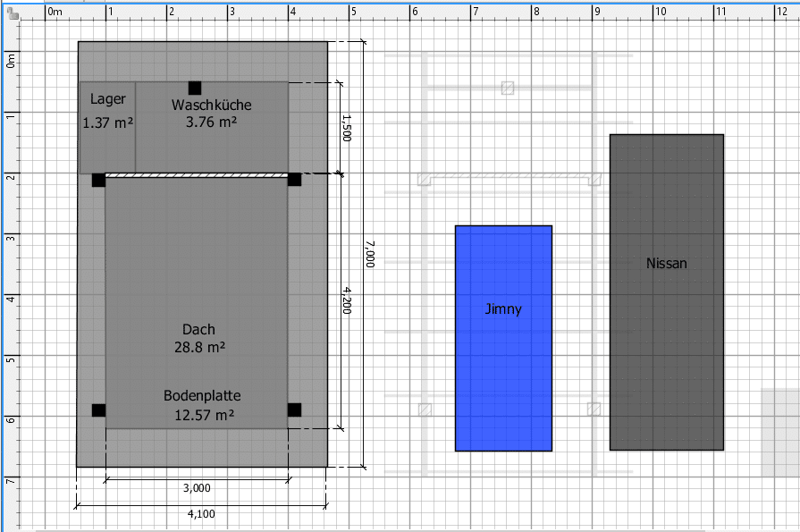Select the lower-right black pillar beside Bodenplatte
This screenshot has height=532, width=800.
tap(294, 410)
